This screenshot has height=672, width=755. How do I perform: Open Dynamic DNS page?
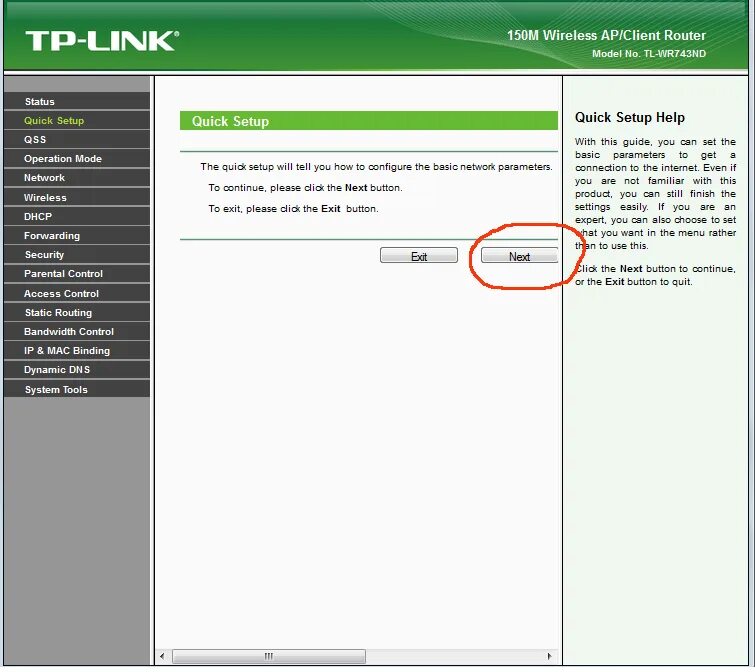pyautogui.click(x=77, y=370)
